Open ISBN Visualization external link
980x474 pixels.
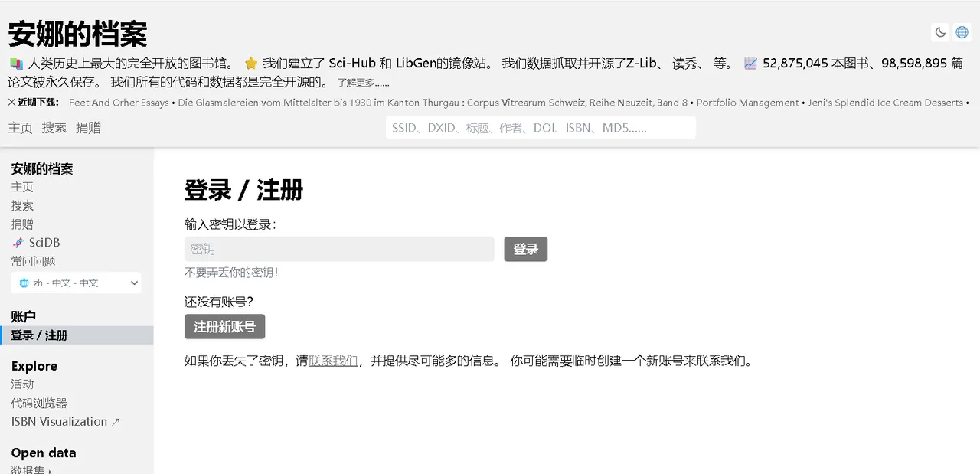click(x=66, y=421)
